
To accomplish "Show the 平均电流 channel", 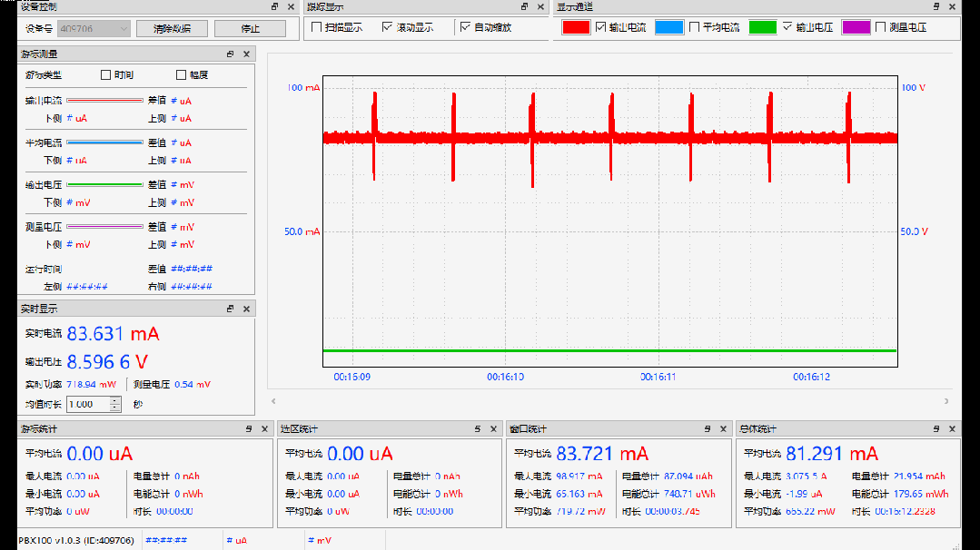I will pos(694,27).
